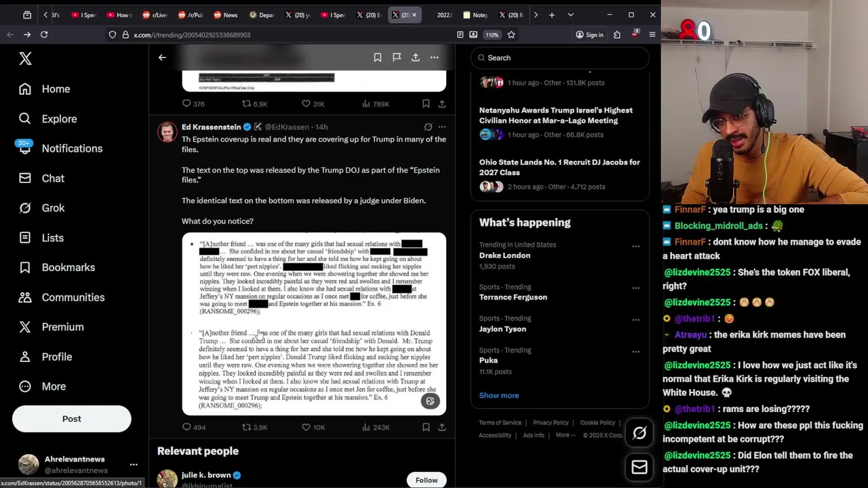Click Ahrelevantnews profile avatar
The height and width of the screenshot is (488, 868).
(x=28, y=464)
